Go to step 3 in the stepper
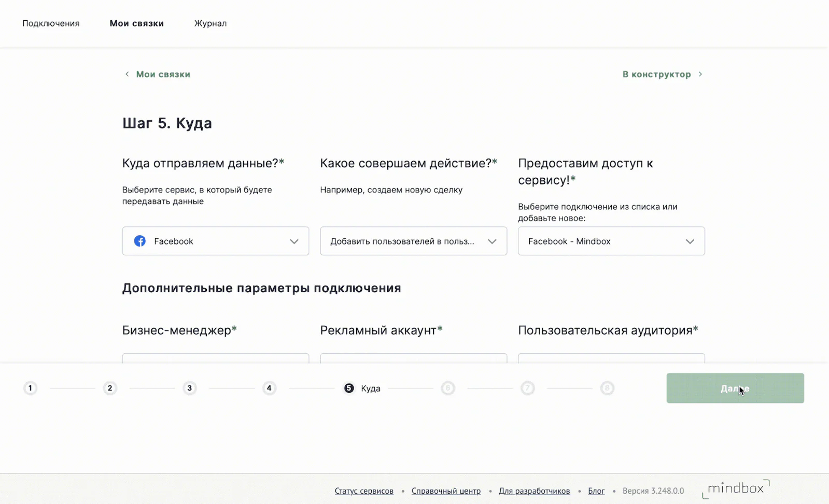 click(x=190, y=388)
